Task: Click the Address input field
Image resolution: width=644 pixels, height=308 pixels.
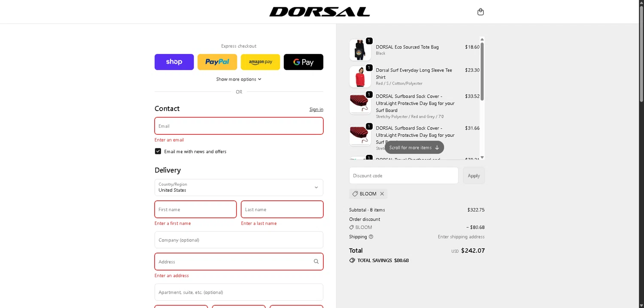Action: click(239, 262)
